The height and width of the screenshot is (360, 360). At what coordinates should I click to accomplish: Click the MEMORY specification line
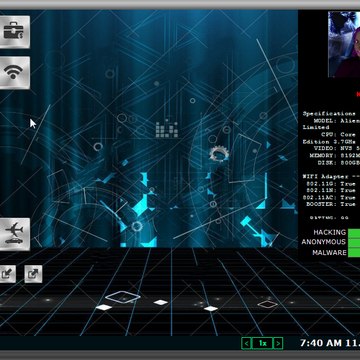[x=335, y=155]
